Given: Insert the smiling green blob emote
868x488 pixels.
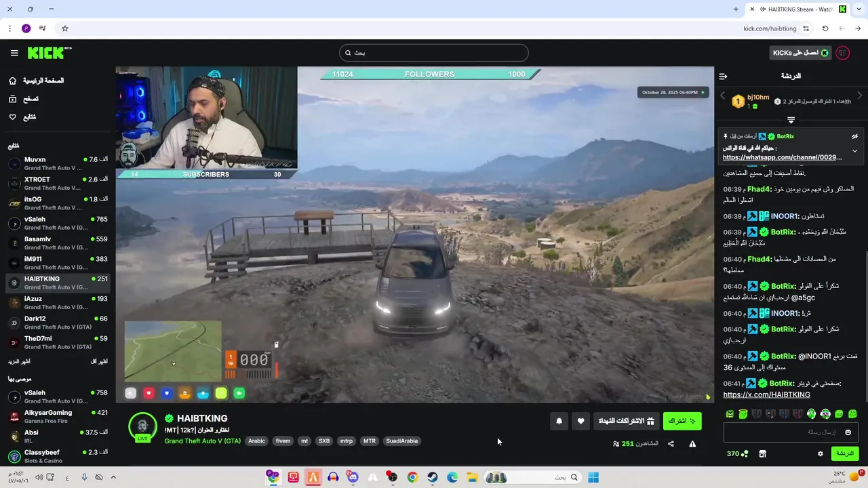Looking at the screenshot, I should [x=852, y=413].
